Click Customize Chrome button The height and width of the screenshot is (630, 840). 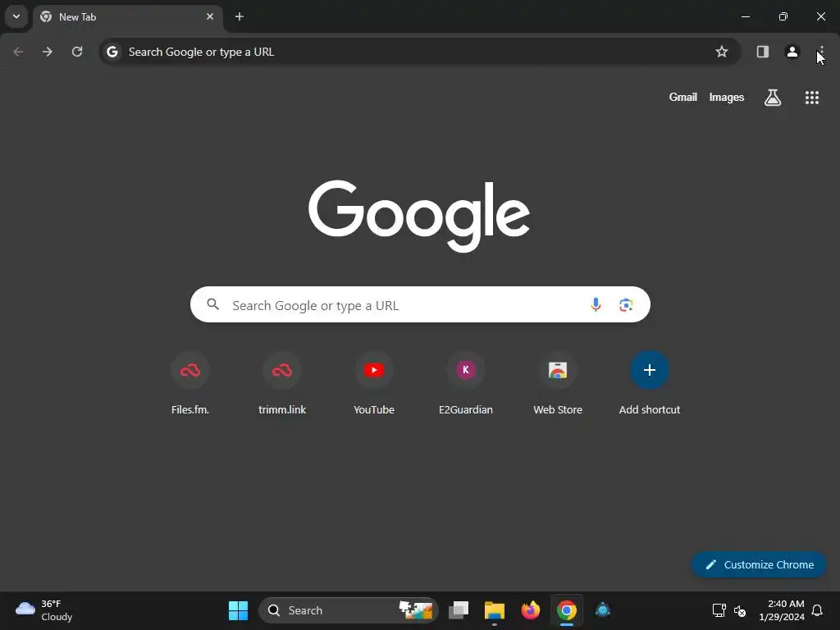759,564
